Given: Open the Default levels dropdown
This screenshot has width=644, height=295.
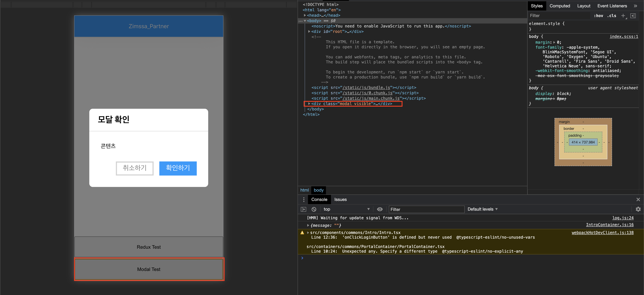Looking at the screenshot, I should point(482,209).
